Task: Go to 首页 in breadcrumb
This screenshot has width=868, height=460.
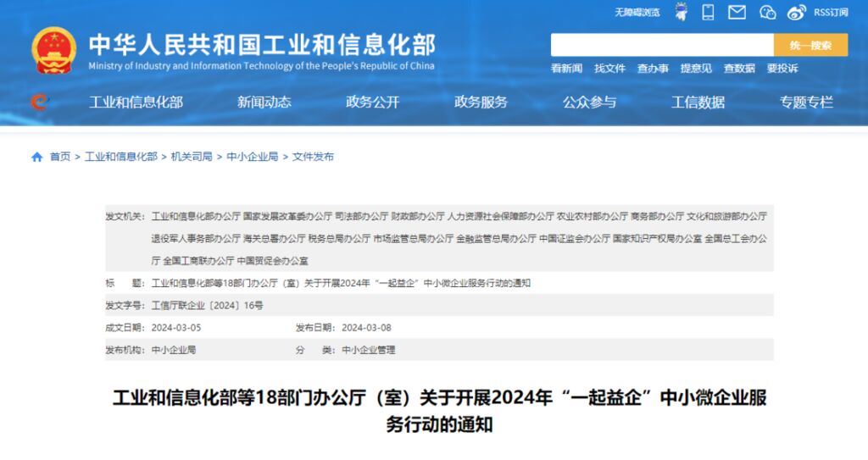Action: tap(60, 157)
